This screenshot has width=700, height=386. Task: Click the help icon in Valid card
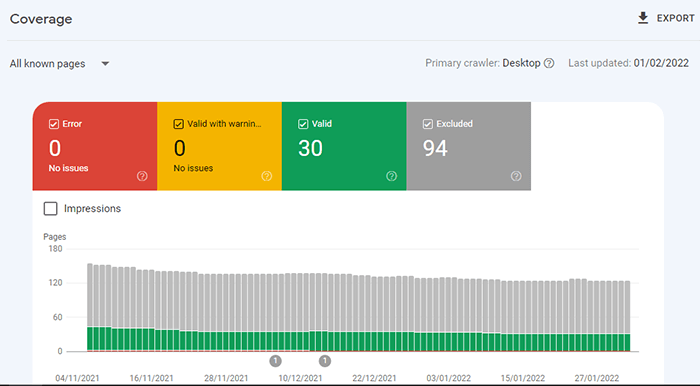pyautogui.click(x=392, y=176)
